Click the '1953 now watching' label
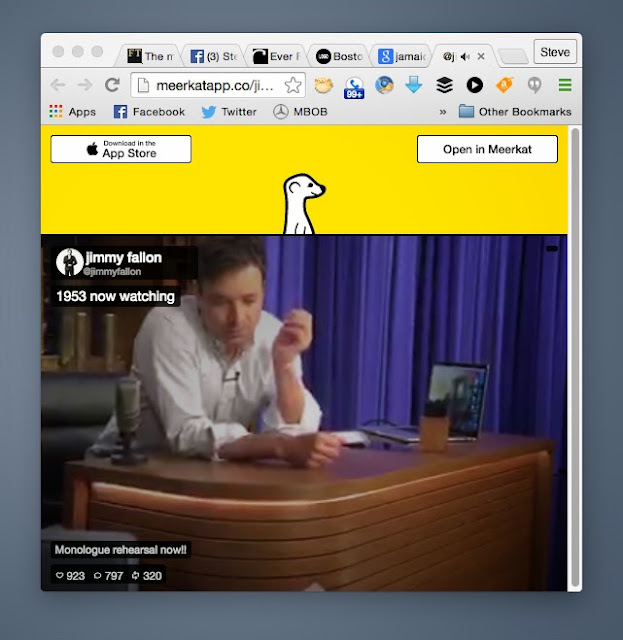 coord(116,296)
